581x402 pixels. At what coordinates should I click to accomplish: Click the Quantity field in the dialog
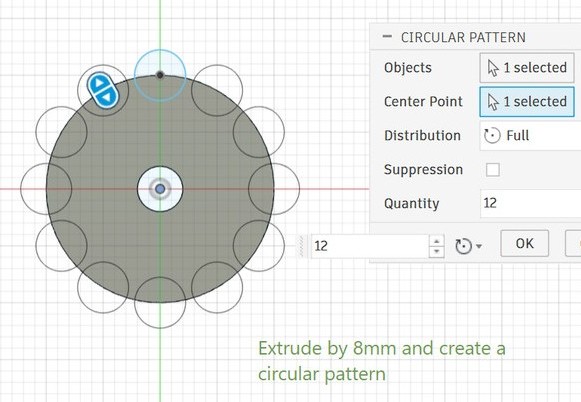[530, 203]
